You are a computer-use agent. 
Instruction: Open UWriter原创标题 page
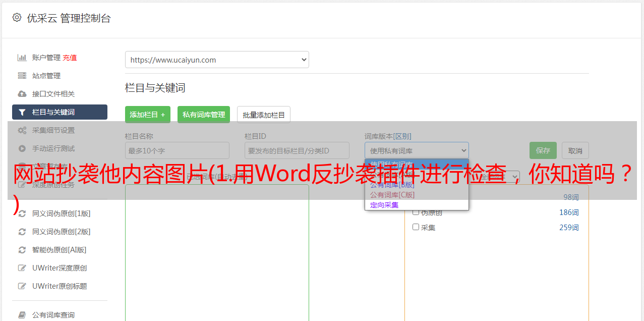pyautogui.click(x=60, y=286)
